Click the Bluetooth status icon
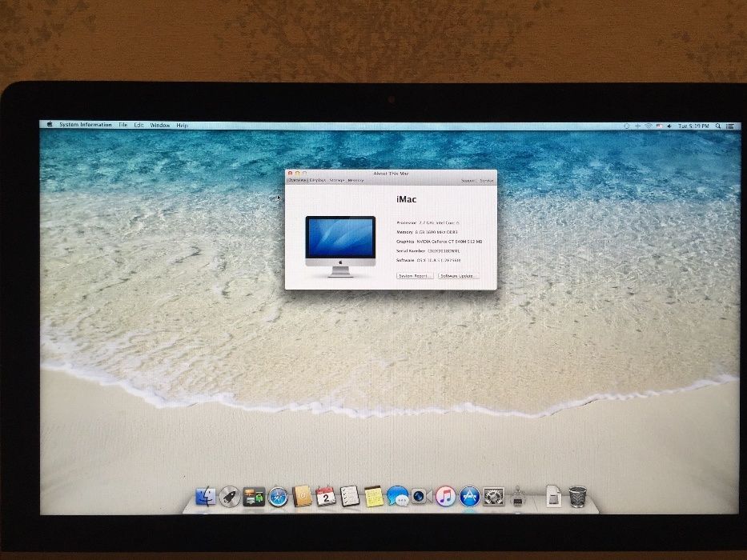 pos(637,126)
